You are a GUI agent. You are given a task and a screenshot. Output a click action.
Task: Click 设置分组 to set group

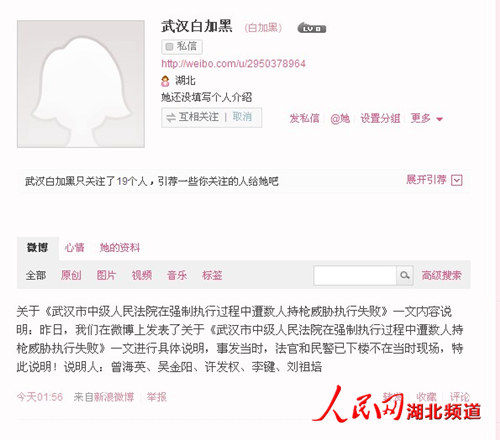(x=380, y=118)
